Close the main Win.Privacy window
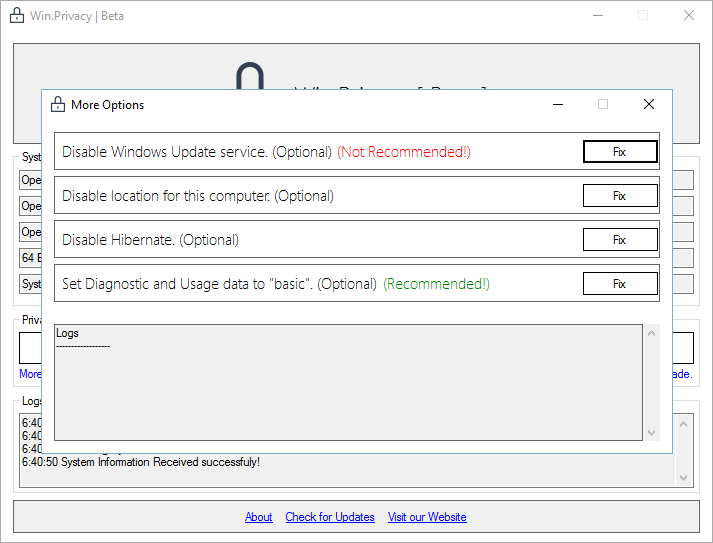 coord(689,15)
